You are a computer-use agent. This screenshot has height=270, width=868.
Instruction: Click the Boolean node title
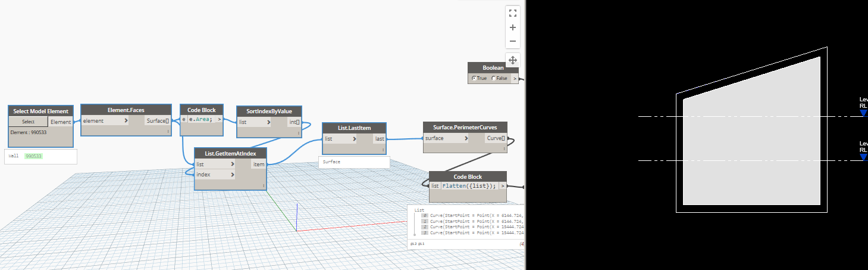coord(493,68)
